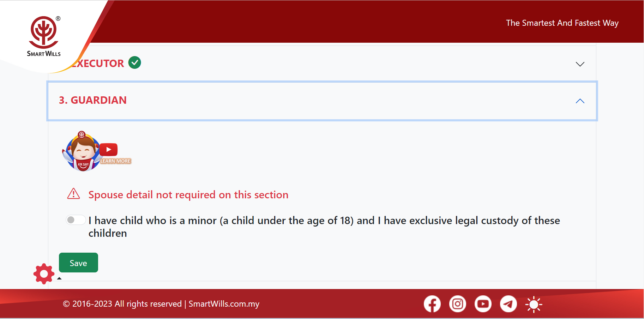Expand the Executor section chevron
This screenshot has height=319, width=644.
(x=580, y=64)
